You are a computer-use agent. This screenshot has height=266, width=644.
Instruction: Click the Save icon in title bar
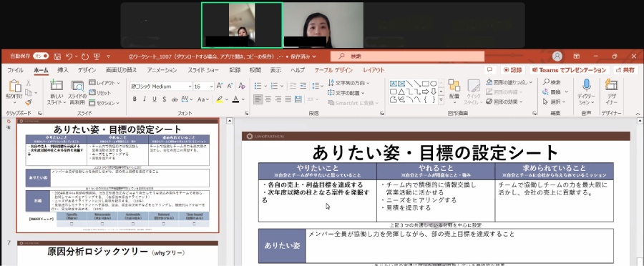click(x=57, y=56)
